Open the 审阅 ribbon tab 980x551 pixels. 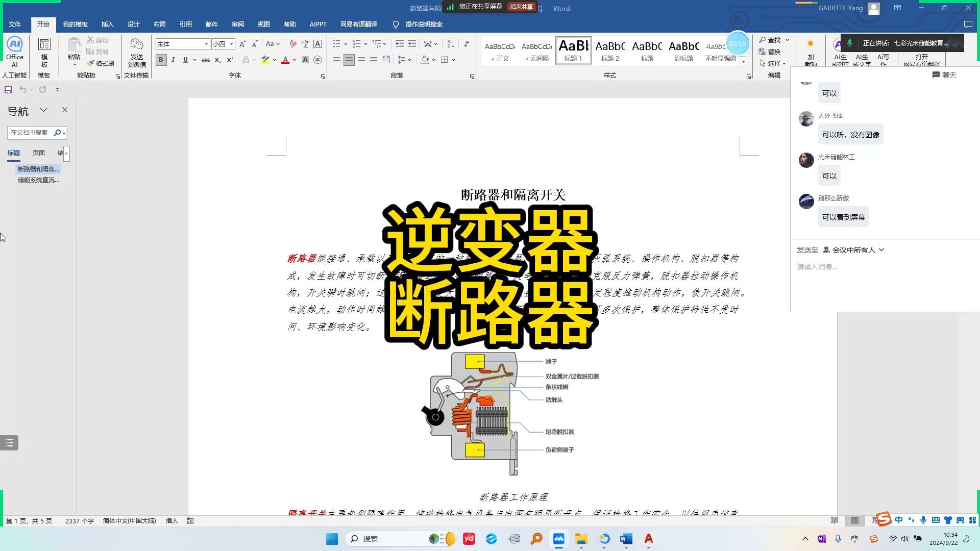click(238, 24)
